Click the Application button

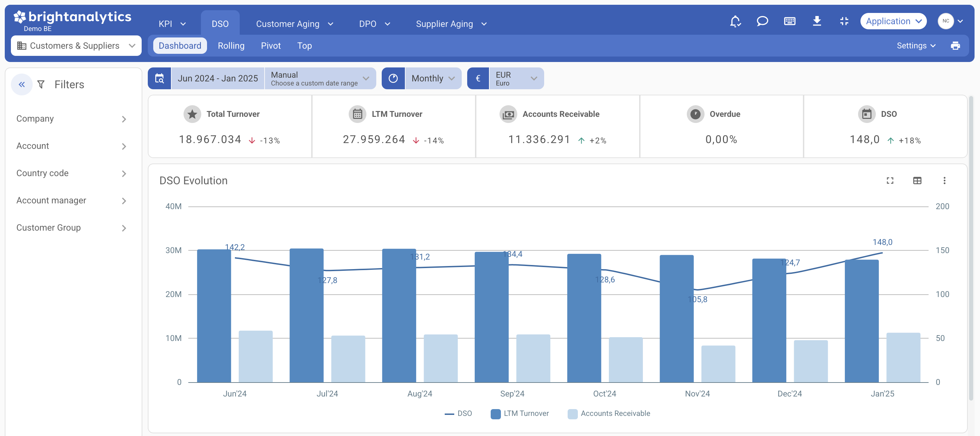pyautogui.click(x=893, y=21)
